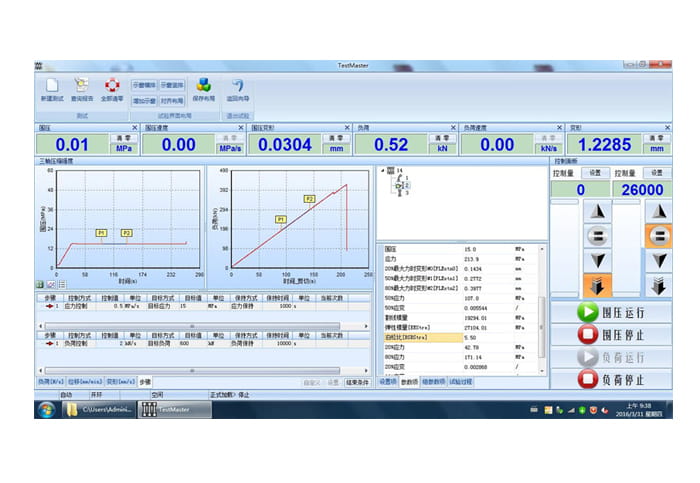The width and height of the screenshot is (700, 483).
Task: Click the orange highlighted hold (=) button
Action: [658, 236]
